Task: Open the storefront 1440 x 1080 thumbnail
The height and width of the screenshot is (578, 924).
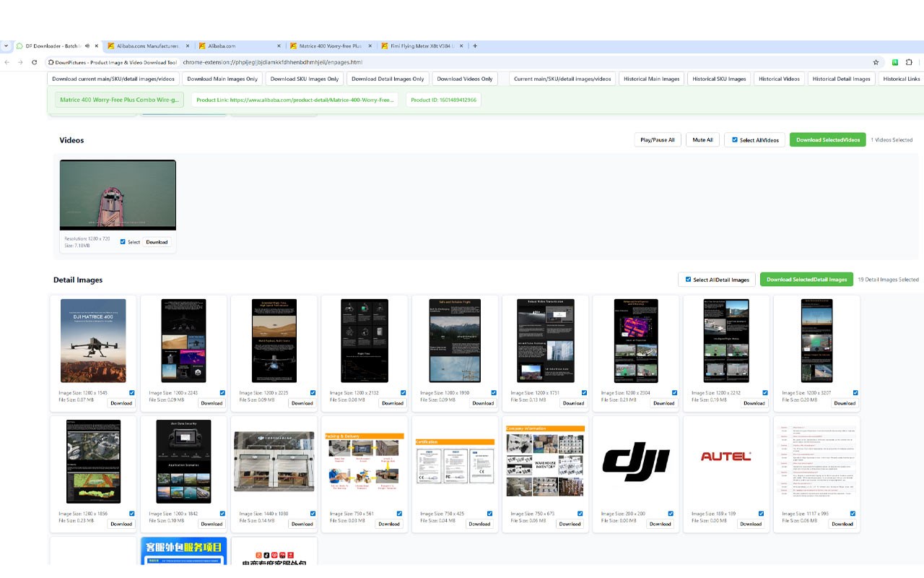Action: coord(274,462)
